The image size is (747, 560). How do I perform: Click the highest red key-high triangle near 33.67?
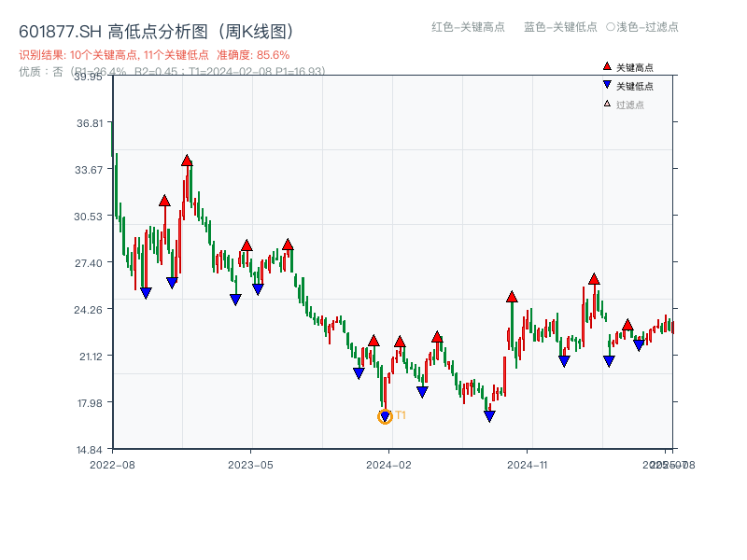[187, 161]
